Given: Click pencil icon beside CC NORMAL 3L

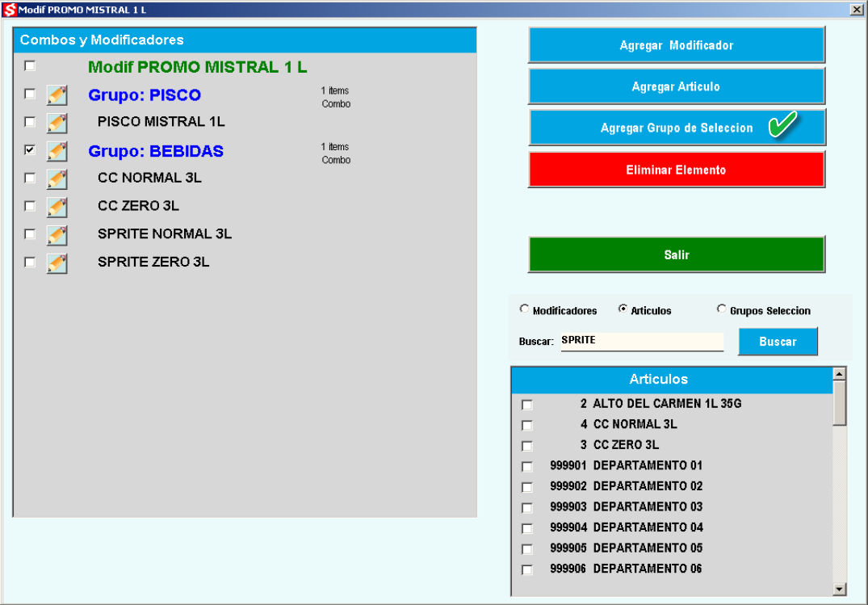Looking at the screenshot, I should tap(57, 179).
